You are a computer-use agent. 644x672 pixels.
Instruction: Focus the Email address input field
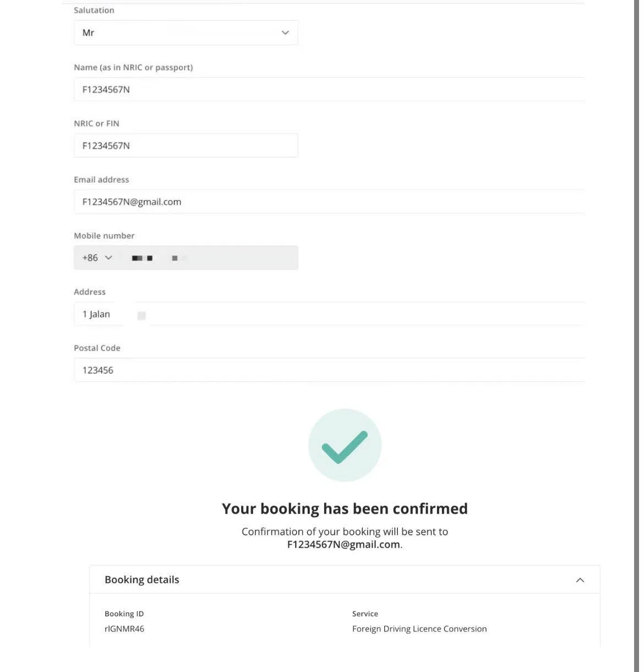[x=329, y=202]
